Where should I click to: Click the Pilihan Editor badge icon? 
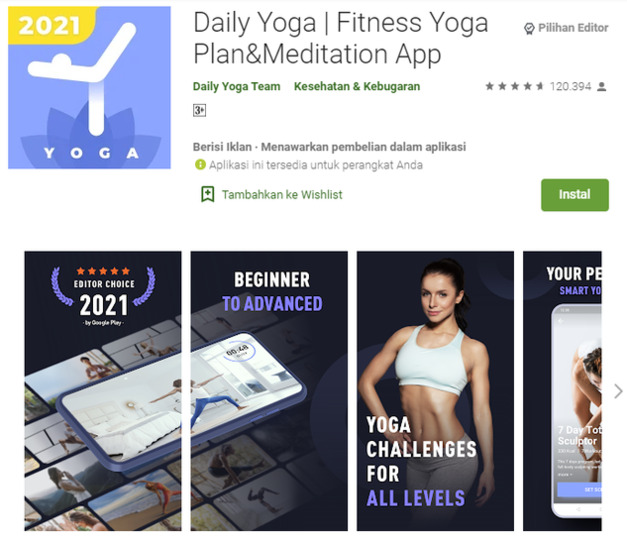529,28
